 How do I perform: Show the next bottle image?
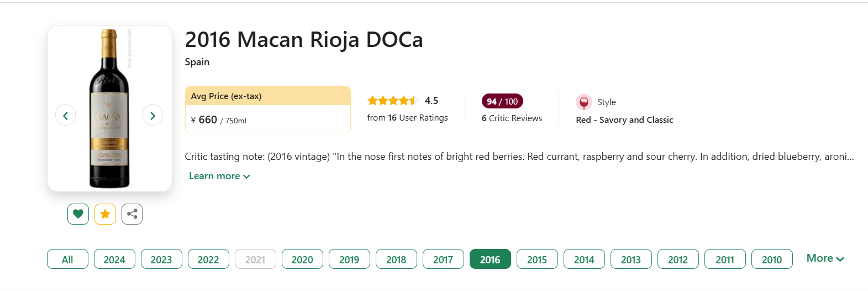point(152,115)
